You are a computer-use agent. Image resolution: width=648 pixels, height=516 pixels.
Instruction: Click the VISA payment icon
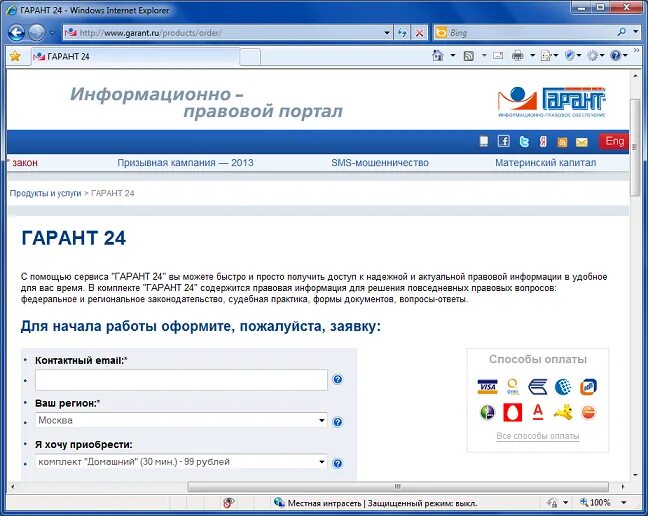point(487,387)
